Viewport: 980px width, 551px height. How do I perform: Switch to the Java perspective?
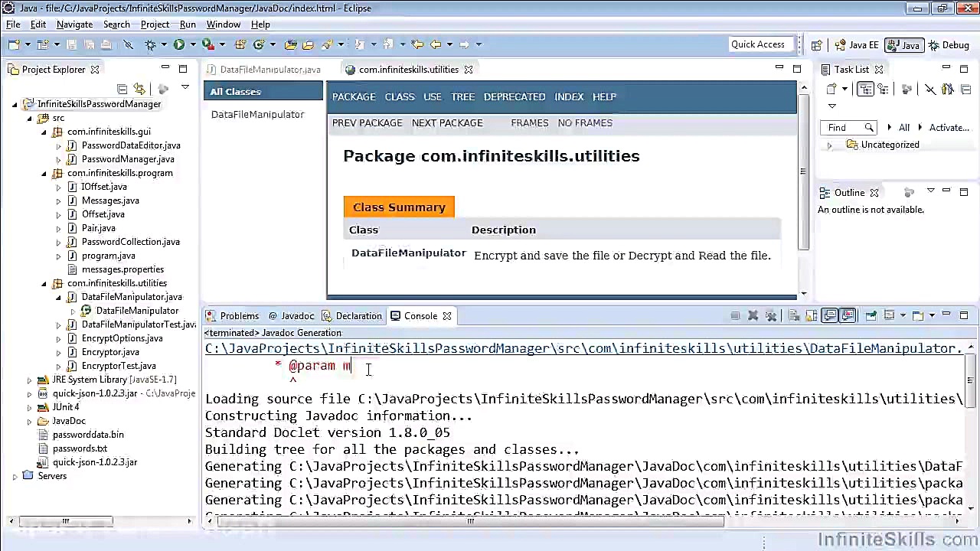point(903,45)
